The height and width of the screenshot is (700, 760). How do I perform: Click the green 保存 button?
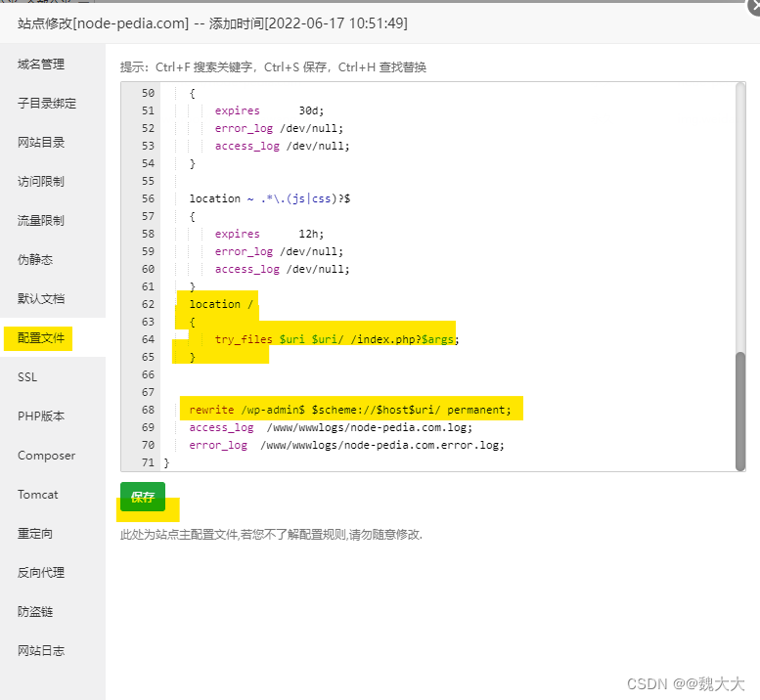tap(143, 497)
